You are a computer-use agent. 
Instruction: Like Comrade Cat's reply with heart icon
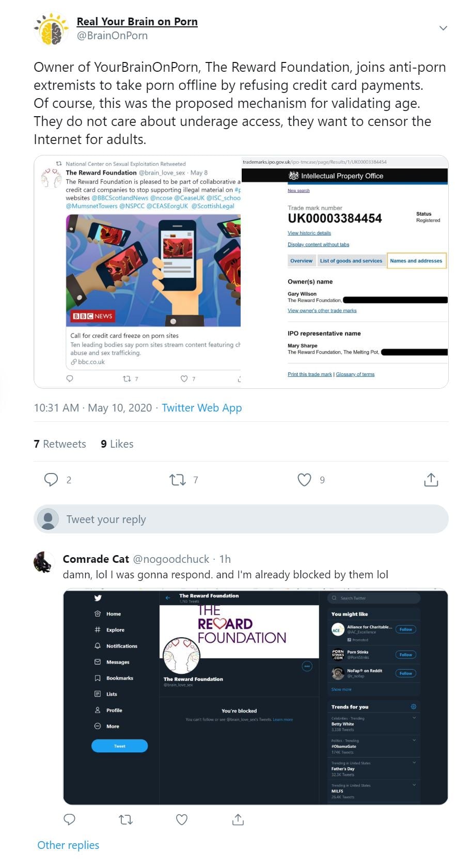point(182,819)
